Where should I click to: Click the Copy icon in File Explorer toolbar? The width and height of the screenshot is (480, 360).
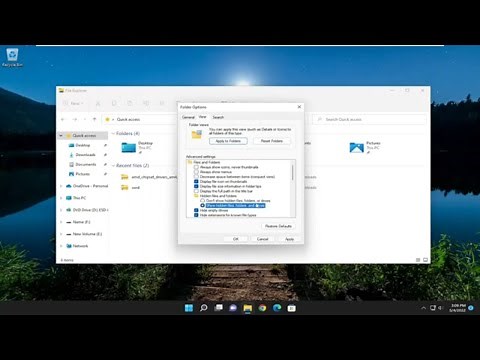click(x=114, y=103)
